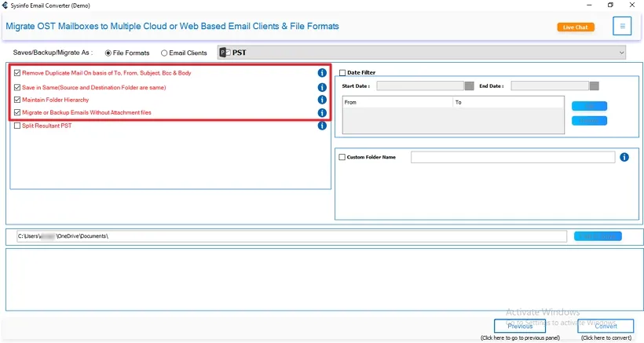Click the Previous button

click(520, 327)
